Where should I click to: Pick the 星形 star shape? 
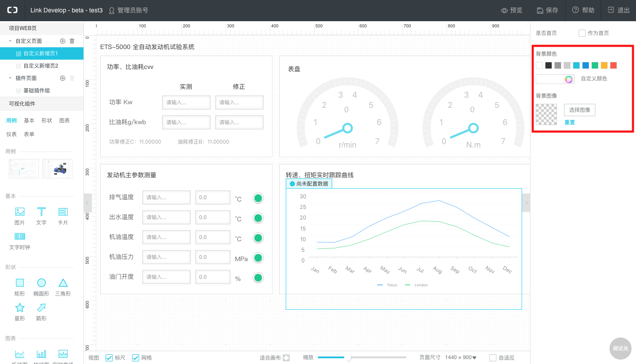(x=20, y=311)
